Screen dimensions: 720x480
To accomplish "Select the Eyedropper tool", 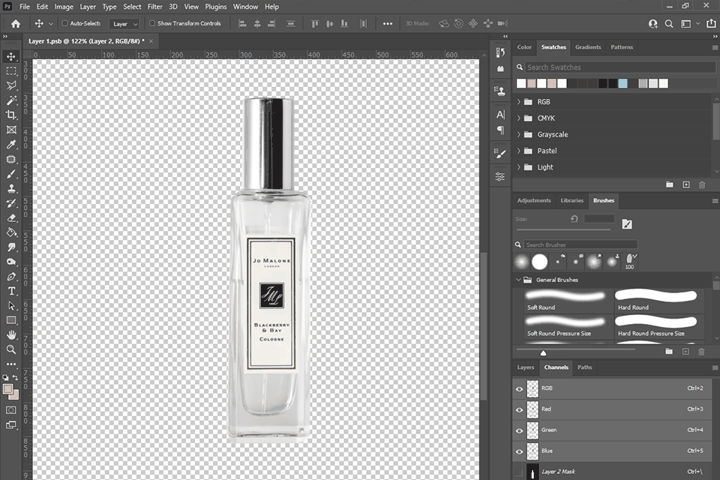I will 11,145.
